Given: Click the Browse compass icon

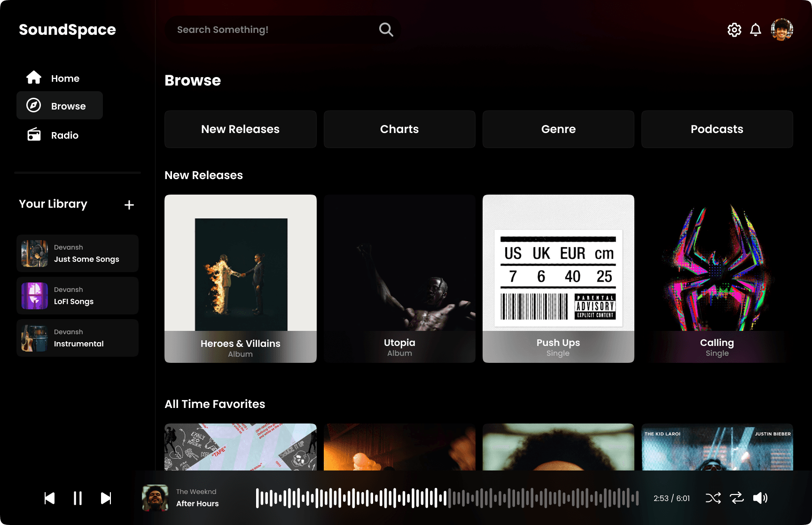Looking at the screenshot, I should [x=33, y=105].
